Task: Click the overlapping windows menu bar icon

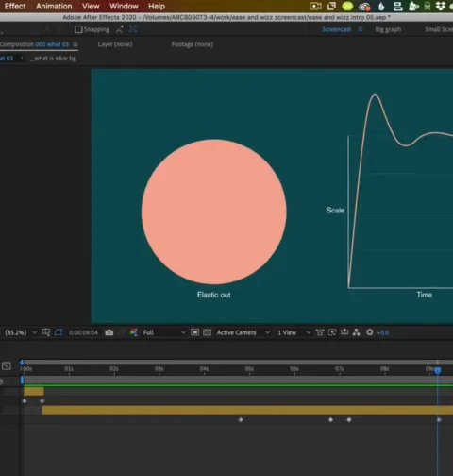Action: 331,6
